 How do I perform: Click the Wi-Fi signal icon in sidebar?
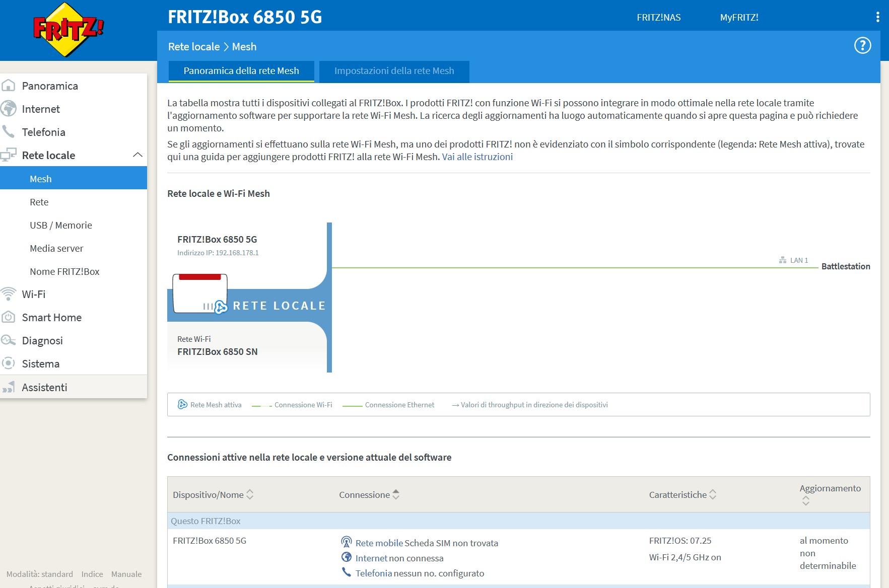point(9,294)
